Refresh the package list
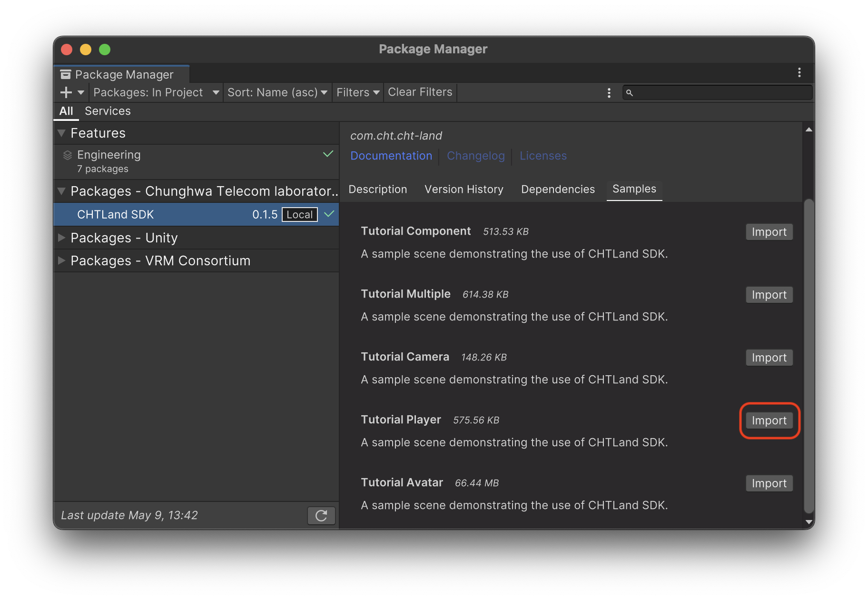This screenshot has height=600, width=868. [x=321, y=515]
